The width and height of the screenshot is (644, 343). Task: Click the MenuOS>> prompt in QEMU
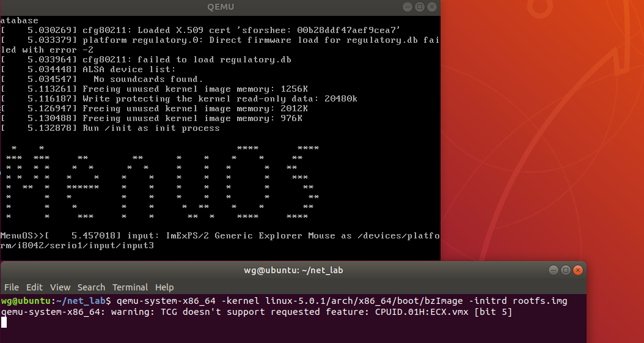click(x=22, y=236)
